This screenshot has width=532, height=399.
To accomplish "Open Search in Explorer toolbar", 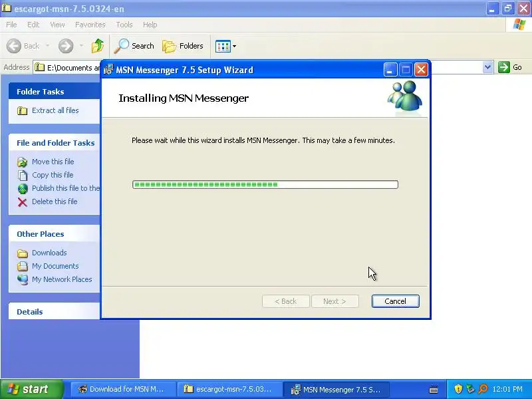I will coord(134,46).
